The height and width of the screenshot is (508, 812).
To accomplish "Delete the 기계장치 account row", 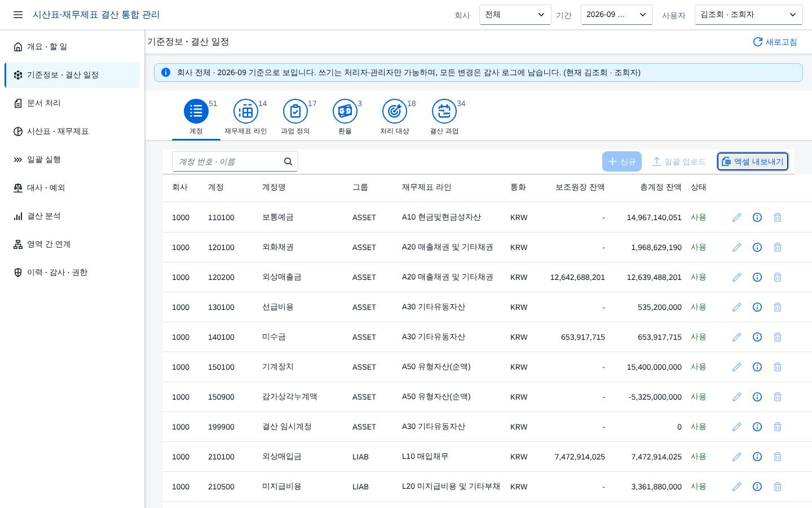I will (778, 367).
